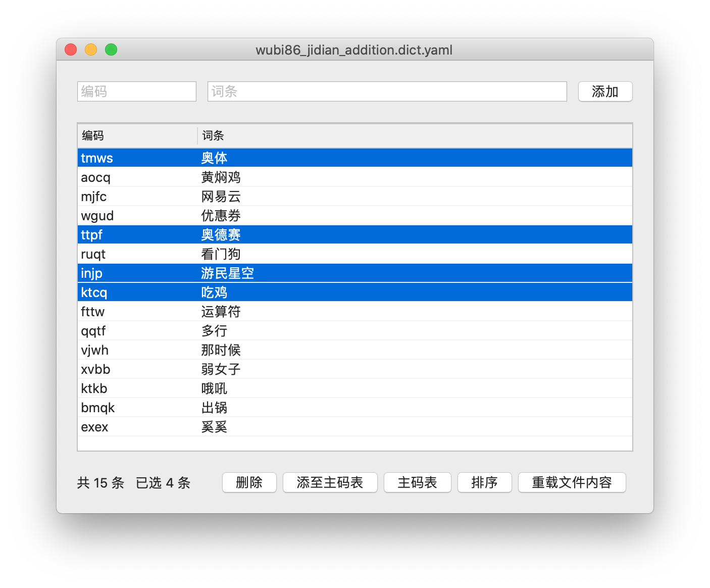The width and height of the screenshot is (710, 588).
Task: Click the code cell bmqk
Action: click(97, 408)
